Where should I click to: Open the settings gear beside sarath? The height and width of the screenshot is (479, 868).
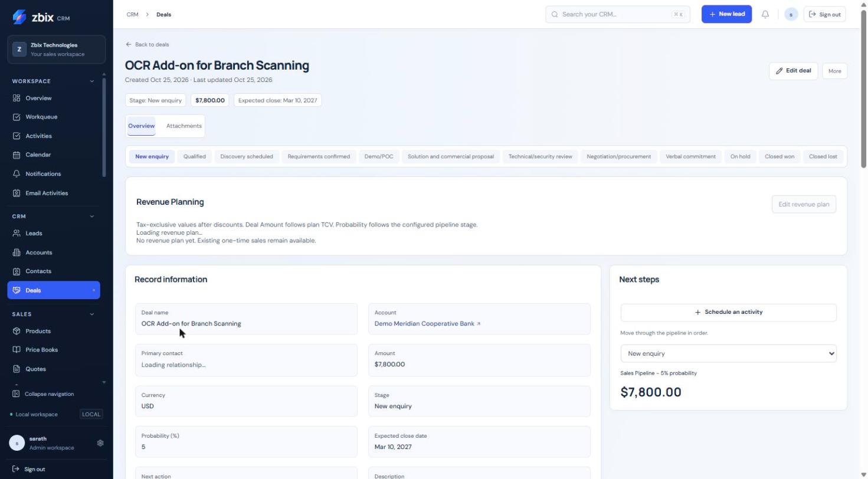pos(100,443)
